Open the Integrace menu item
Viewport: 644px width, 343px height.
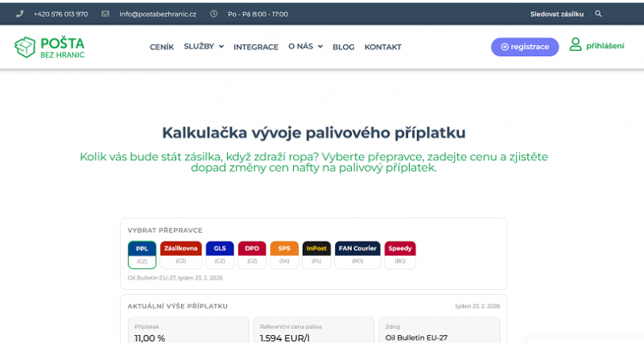(x=256, y=47)
